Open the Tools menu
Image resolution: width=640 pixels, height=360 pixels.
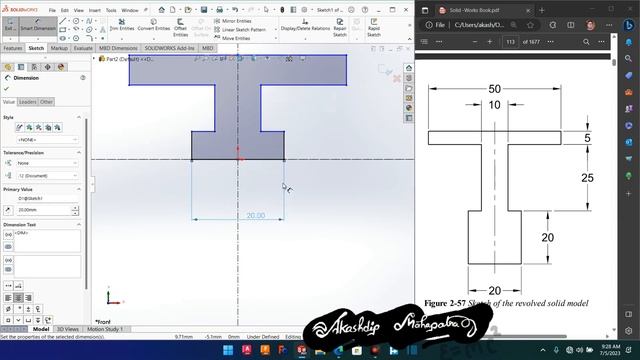coord(111,10)
